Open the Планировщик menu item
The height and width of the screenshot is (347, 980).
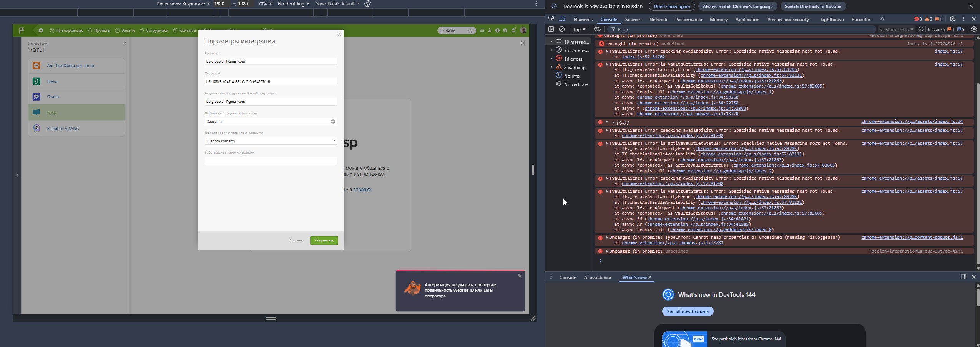coord(66,30)
